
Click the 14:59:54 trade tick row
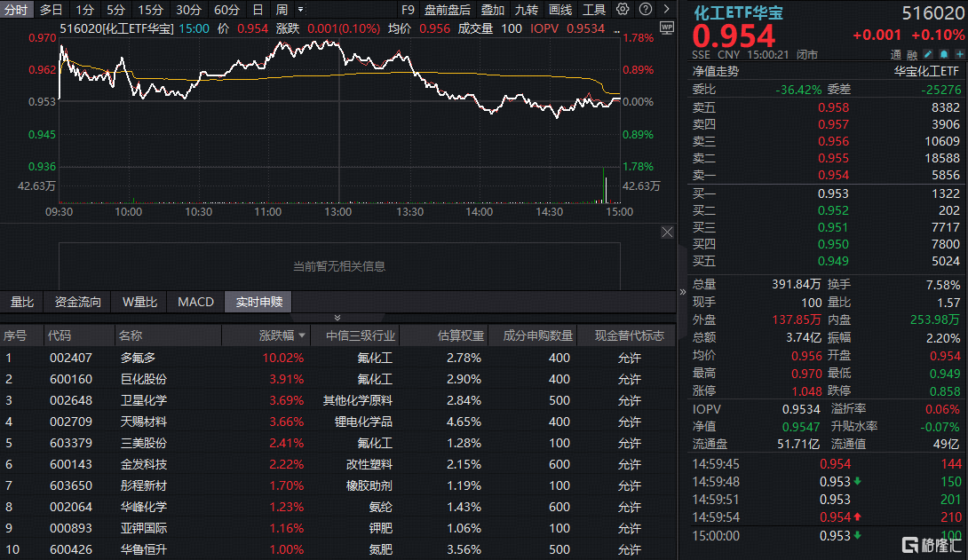[827, 517]
